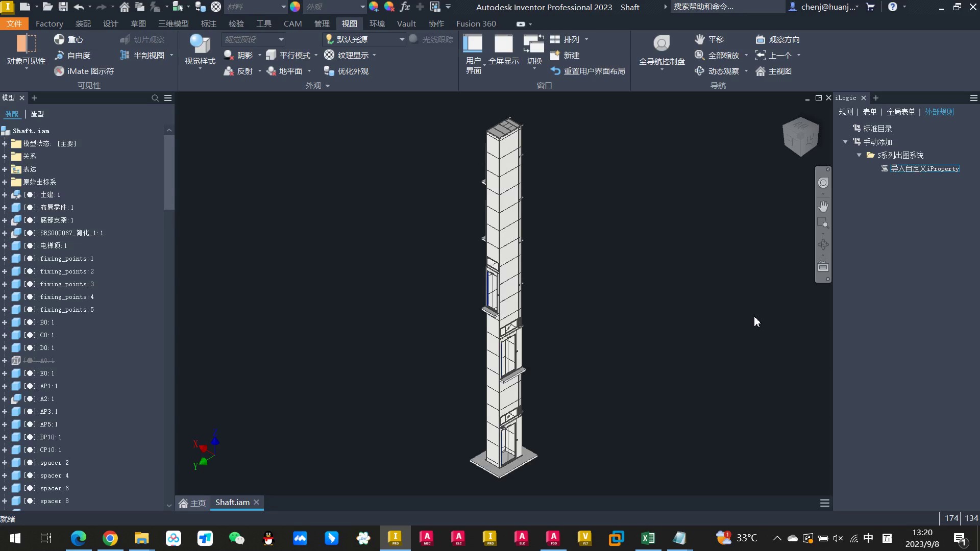The image size is (980, 551).
Task: Switch to the CAM ribbon tab
Action: tap(292, 23)
